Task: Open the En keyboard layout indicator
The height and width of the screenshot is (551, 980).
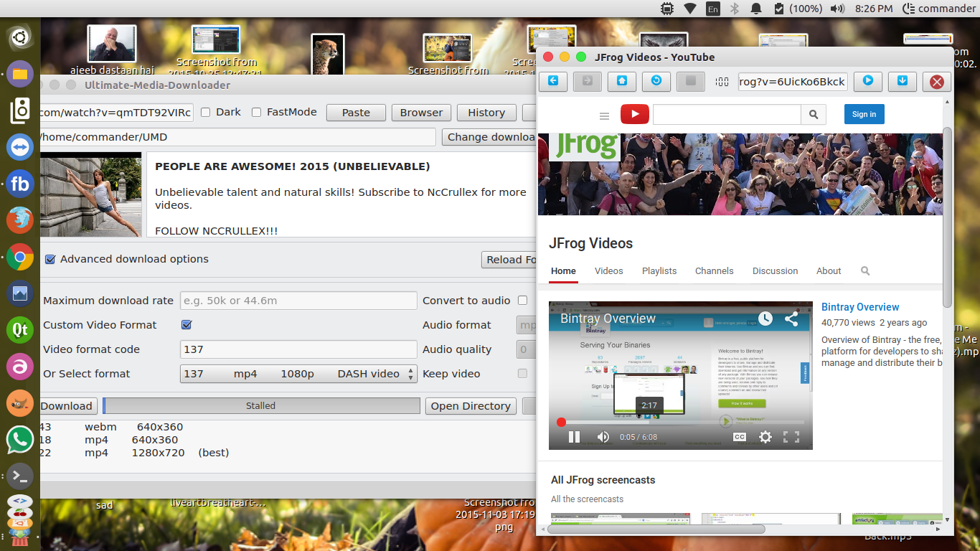Action: pyautogui.click(x=712, y=9)
